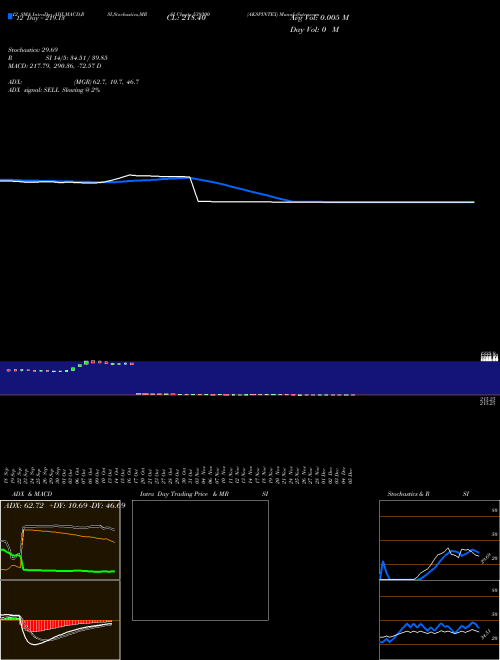Click the 'Intra Day Trading Price' panel heading

(x=174, y=494)
